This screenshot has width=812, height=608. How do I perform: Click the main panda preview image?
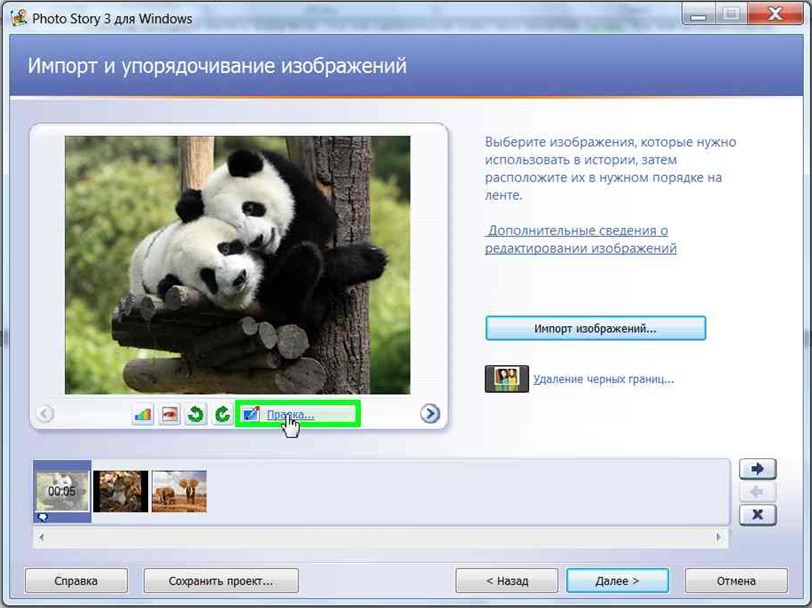click(238, 265)
